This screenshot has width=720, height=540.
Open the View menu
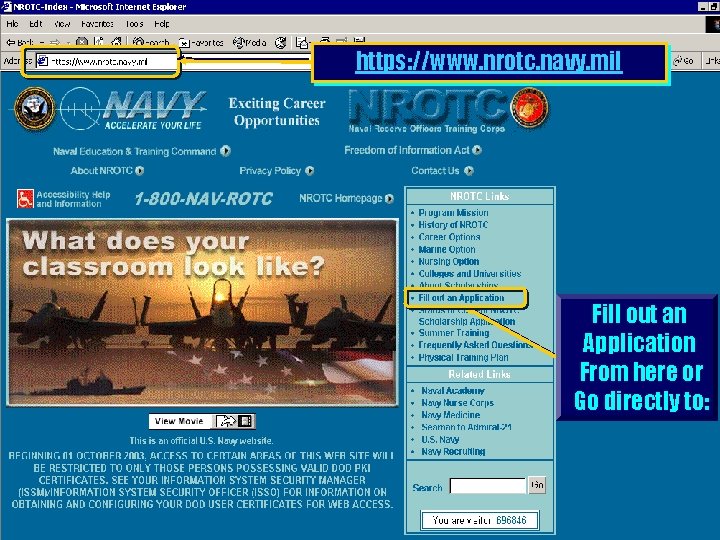coord(62,24)
